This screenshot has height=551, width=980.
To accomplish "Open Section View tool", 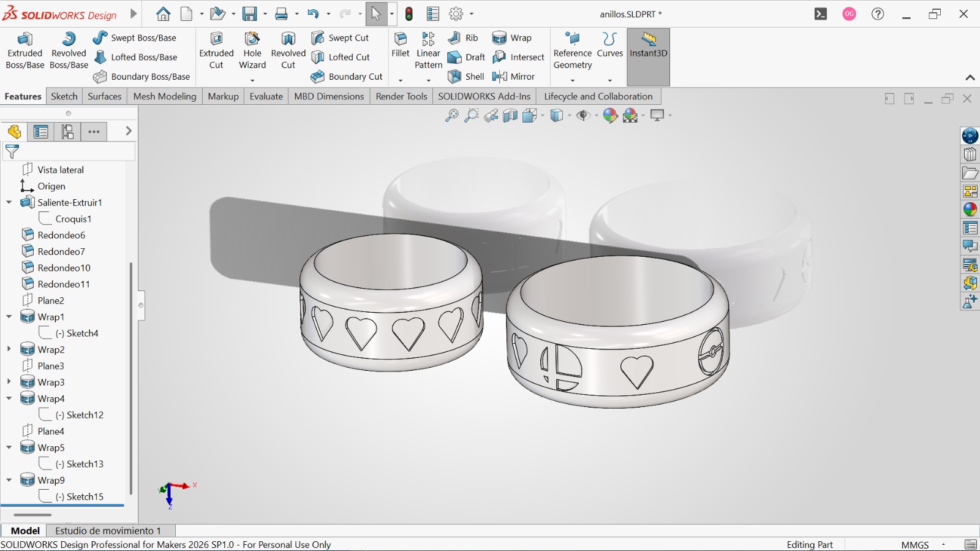I will (510, 115).
